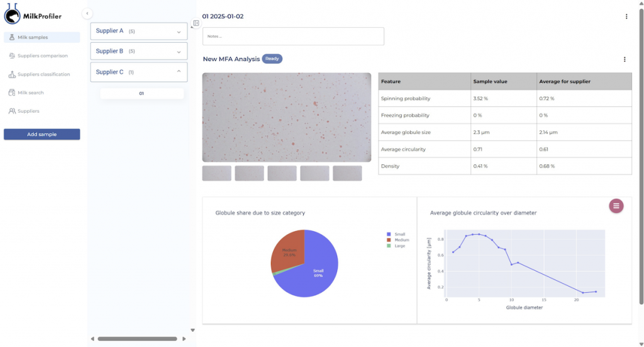Click the Ready status badge

[272, 59]
